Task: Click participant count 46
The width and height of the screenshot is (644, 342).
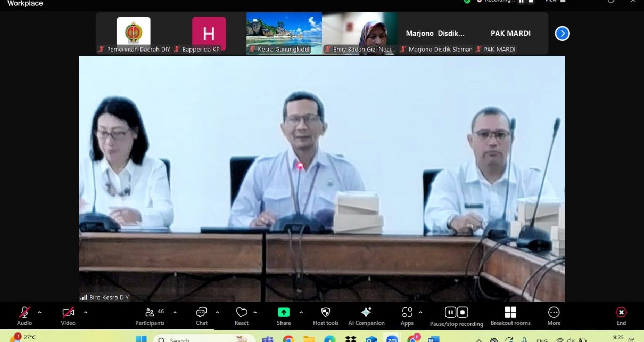Action: click(161, 311)
